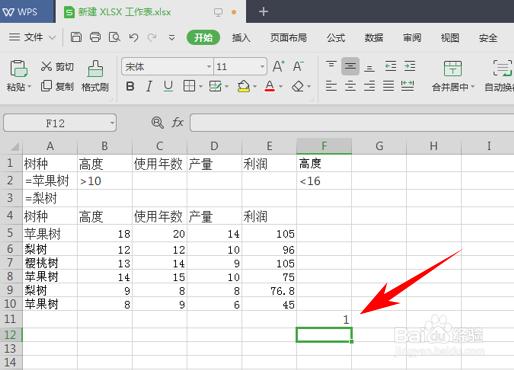Open the font color dropdown arrow
Viewport: 514px width, 370px height.
pos(281,87)
